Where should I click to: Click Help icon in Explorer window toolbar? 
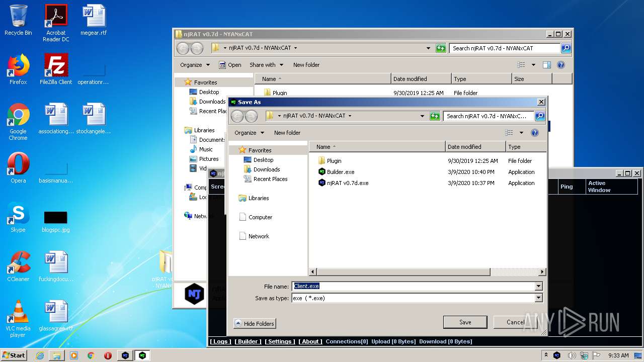point(561,65)
